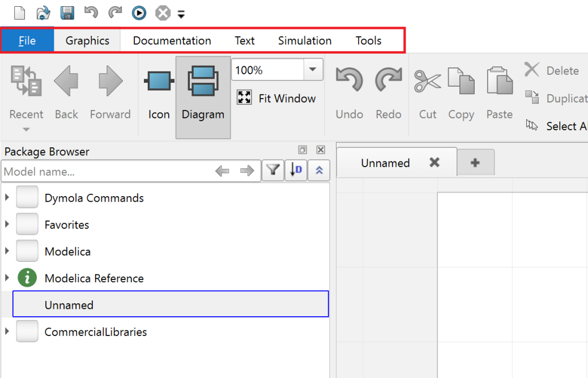The width and height of the screenshot is (588, 378).
Task: Click the green info icon for Modelica Reference
Action: pos(27,278)
